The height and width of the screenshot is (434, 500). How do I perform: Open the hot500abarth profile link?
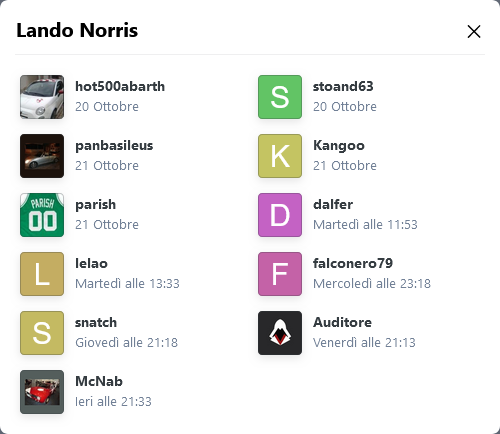click(x=120, y=86)
